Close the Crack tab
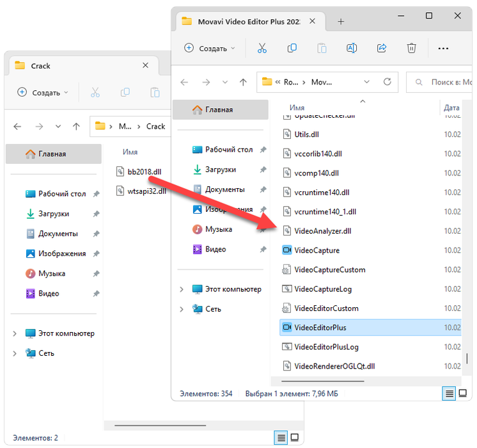This screenshot has height=448, width=477. 145,65
